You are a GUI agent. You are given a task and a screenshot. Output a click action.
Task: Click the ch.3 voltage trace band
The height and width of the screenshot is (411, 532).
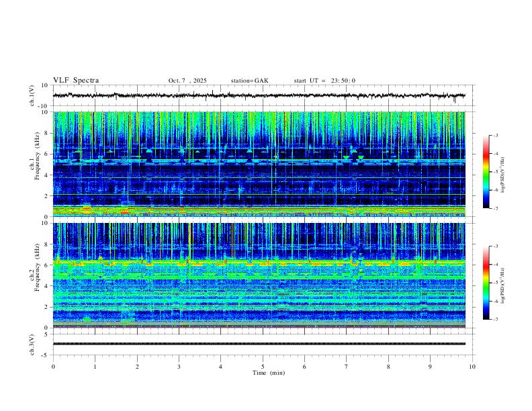coord(259,344)
